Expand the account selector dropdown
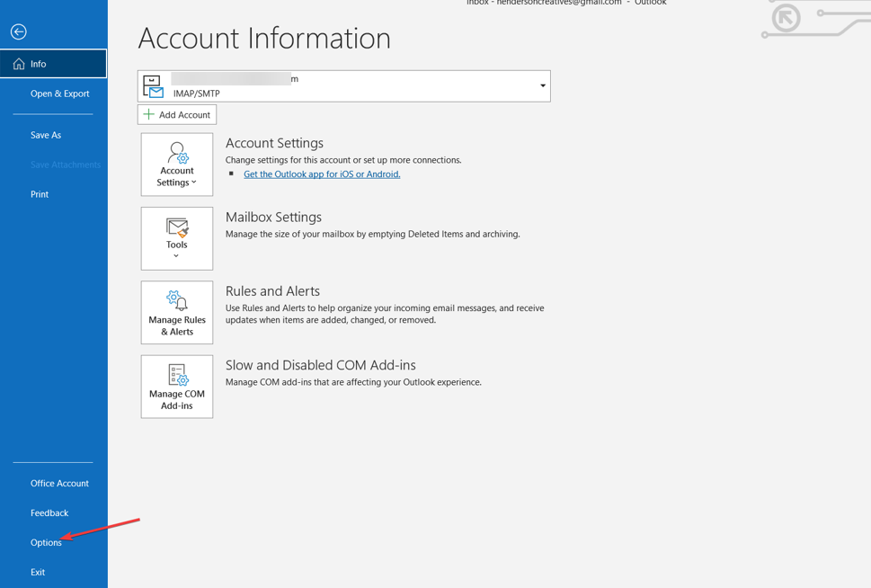The width and height of the screenshot is (871, 588). [x=542, y=85]
